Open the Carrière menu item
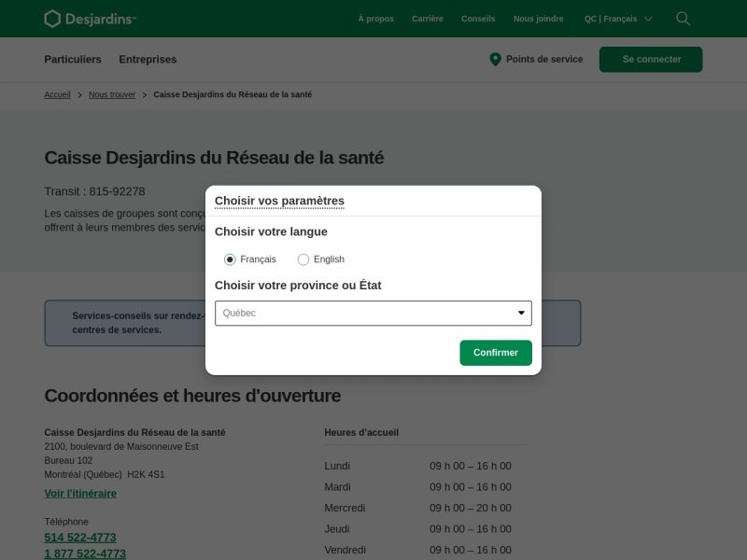The height and width of the screenshot is (560, 747). (428, 19)
